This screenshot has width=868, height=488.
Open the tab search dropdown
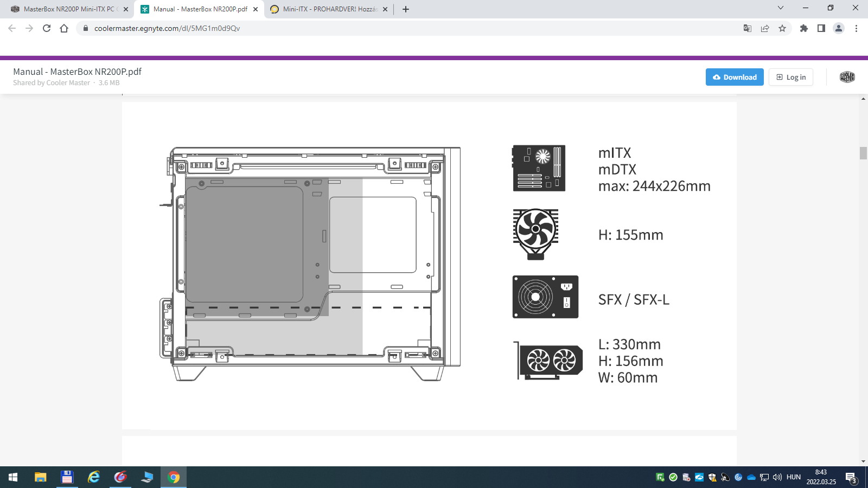point(781,8)
